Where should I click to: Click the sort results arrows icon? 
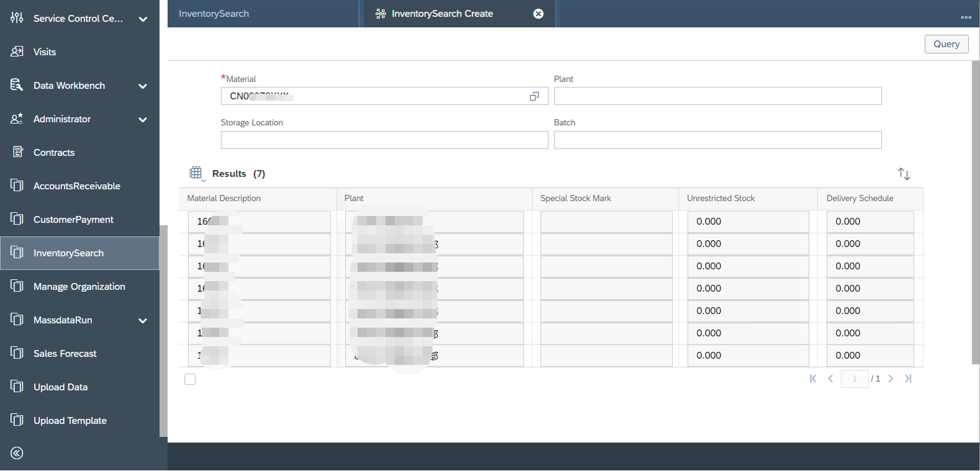(x=904, y=174)
